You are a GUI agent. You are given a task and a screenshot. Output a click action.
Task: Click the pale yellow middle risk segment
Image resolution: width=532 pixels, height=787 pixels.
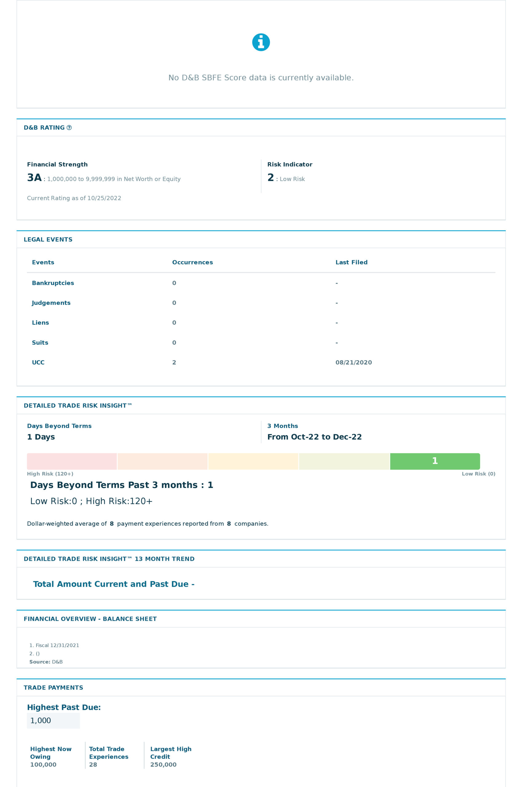(x=253, y=461)
